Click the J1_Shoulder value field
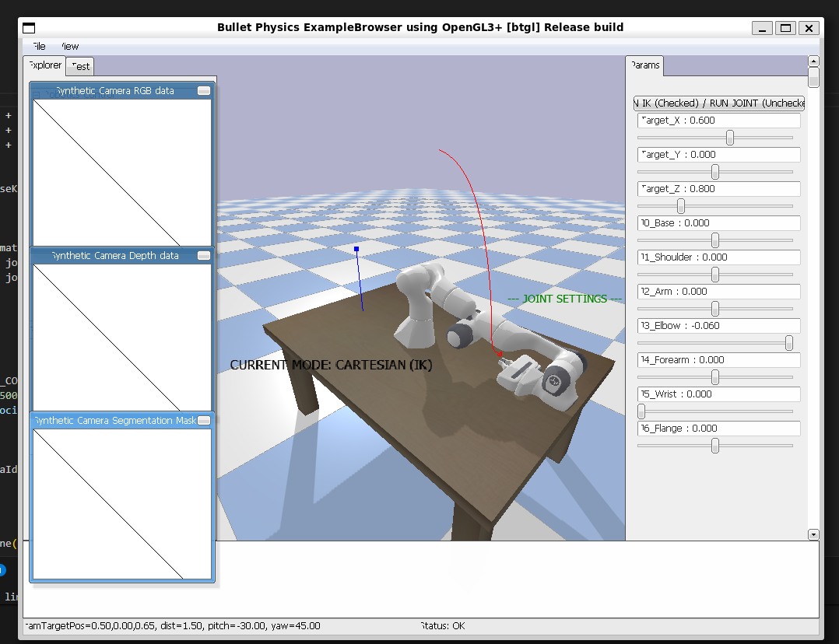Image resolution: width=839 pixels, height=644 pixels. tap(718, 257)
